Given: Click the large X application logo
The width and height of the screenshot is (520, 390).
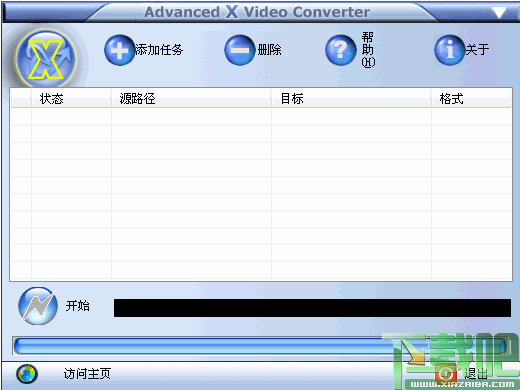Looking at the screenshot, I should pyautogui.click(x=46, y=59).
